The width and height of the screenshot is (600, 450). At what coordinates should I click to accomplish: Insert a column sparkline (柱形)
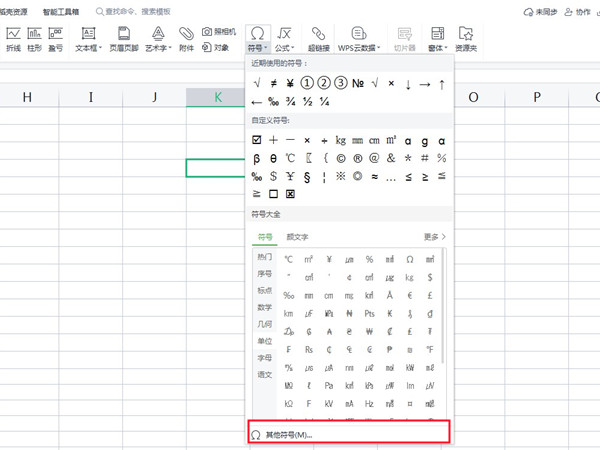pos(34,39)
